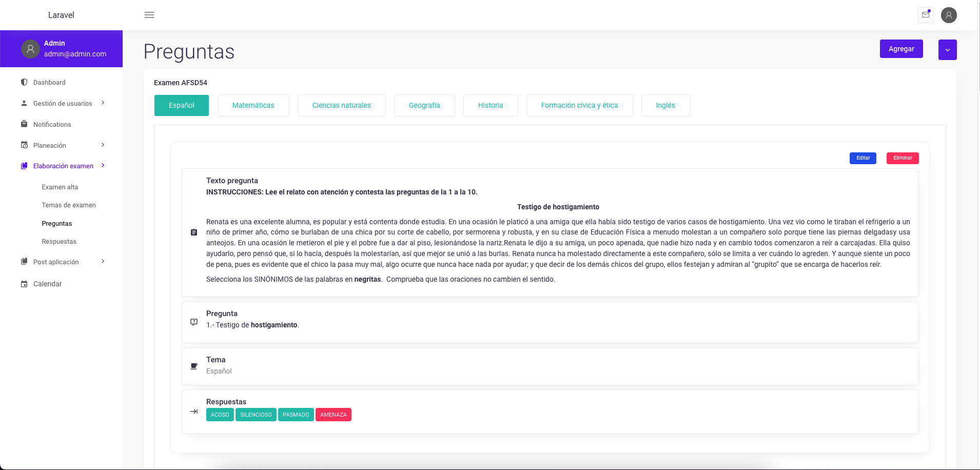The width and height of the screenshot is (980, 470).
Task: Click the blue Editar button
Action: click(863, 158)
